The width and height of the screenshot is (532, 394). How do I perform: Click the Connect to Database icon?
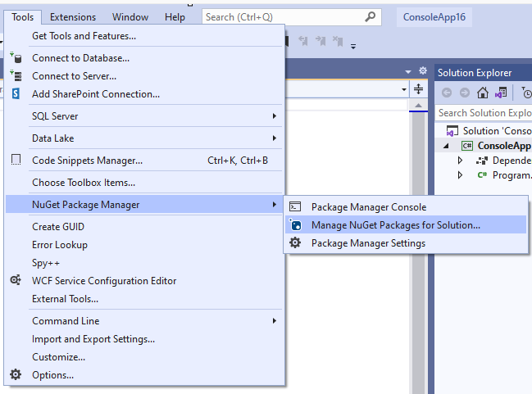(16, 57)
